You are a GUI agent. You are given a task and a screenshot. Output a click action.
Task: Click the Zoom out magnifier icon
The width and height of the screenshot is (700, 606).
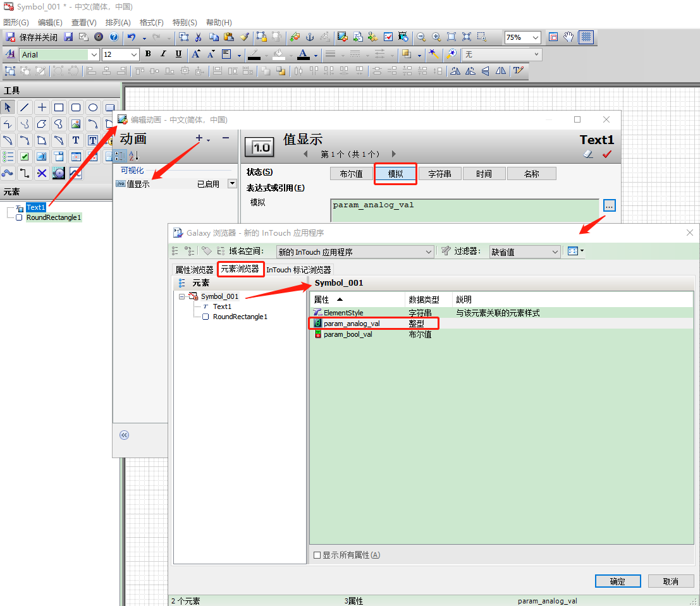coord(421,37)
